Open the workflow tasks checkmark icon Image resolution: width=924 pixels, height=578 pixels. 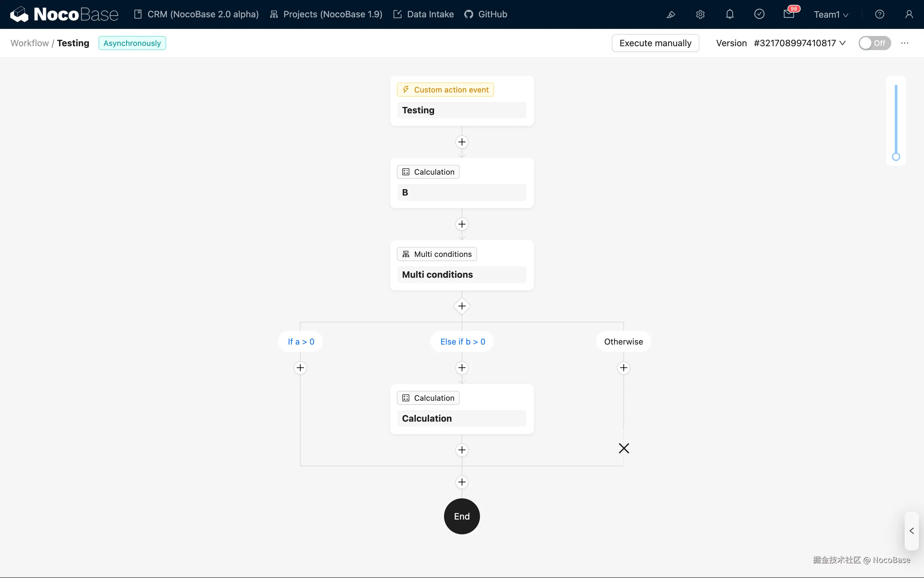[x=759, y=14]
